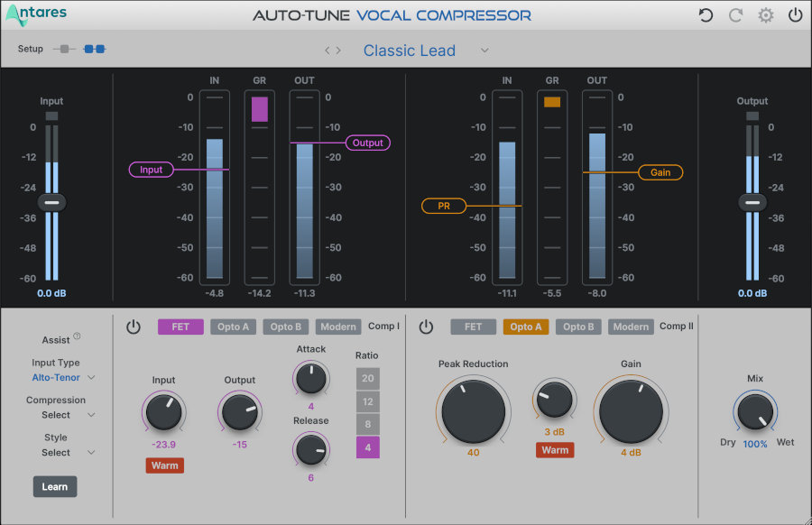This screenshot has width=812, height=525.
Task: Toggle the Comp II power icon
Action: [x=426, y=327]
